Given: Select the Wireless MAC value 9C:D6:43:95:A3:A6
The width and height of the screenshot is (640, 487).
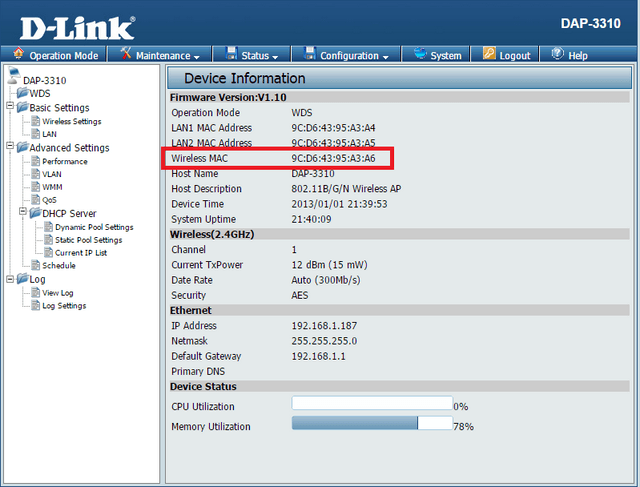Looking at the screenshot, I should click(x=333, y=158).
